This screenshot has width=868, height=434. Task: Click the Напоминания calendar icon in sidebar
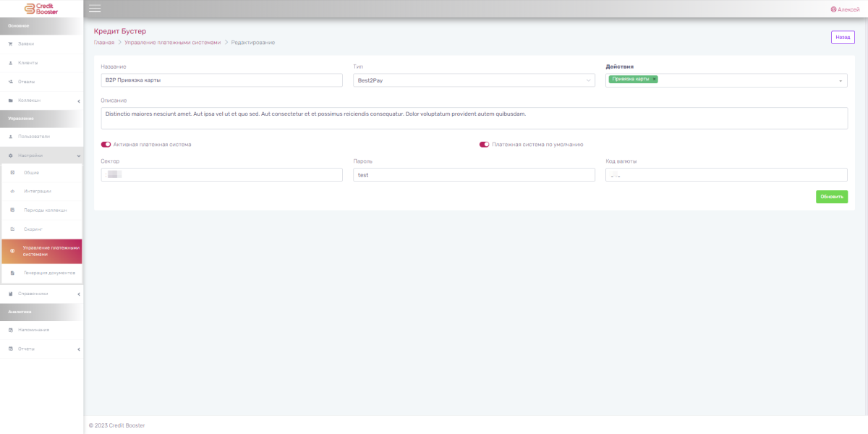click(11, 330)
